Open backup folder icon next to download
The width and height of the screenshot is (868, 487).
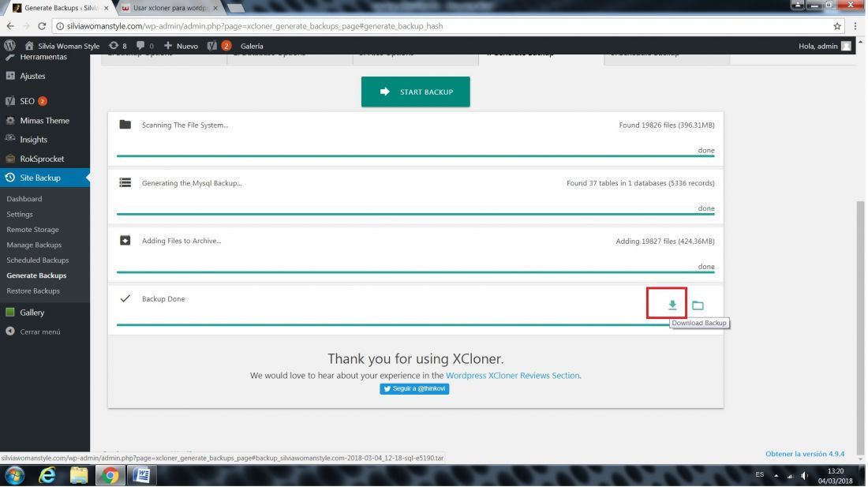tap(699, 305)
